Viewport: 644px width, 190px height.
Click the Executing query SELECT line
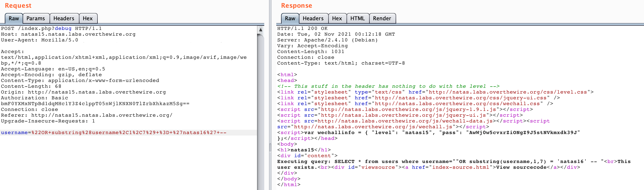pyautogui.click(x=454, y=162)
